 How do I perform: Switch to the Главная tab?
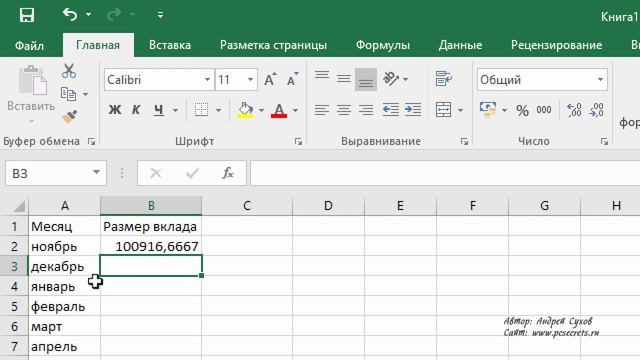98,45
